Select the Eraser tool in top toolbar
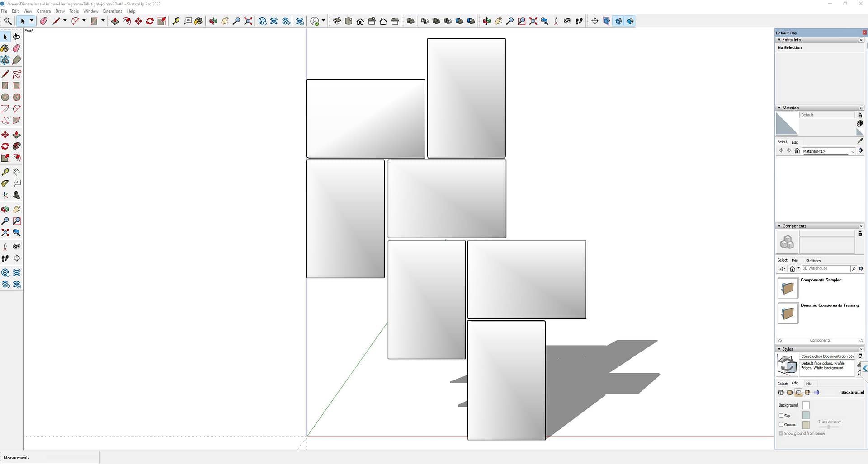 [x=44, y=21]
